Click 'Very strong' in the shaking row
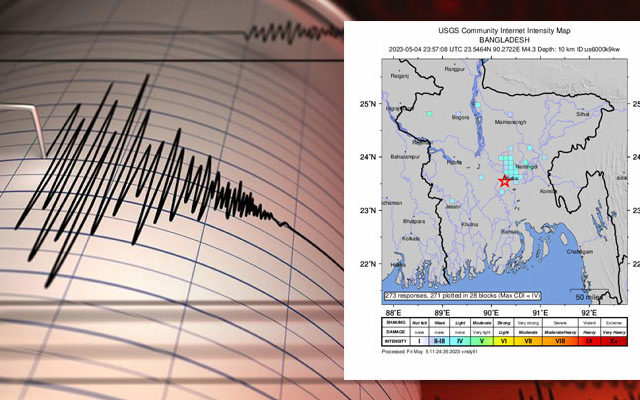Screen dimensions: 640x400 pyautogui.click(x=528, y=322)
